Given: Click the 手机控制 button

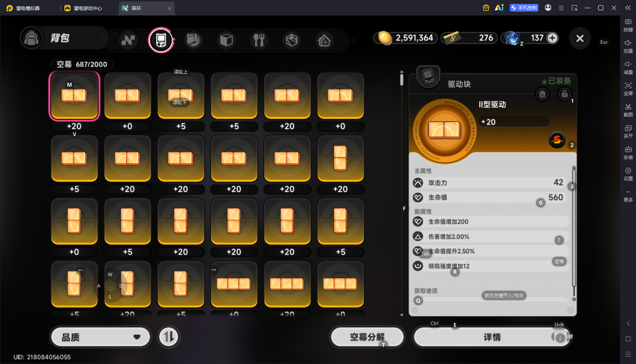Looking at the screenshot, I should point(524,8).
